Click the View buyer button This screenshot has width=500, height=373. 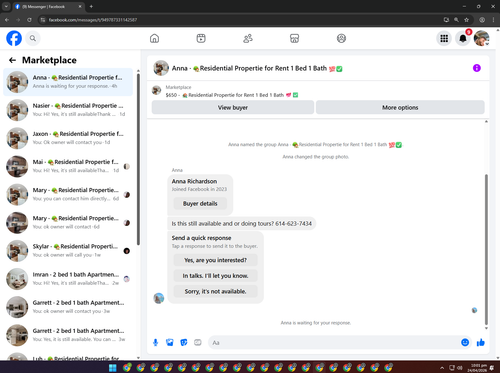233,107
